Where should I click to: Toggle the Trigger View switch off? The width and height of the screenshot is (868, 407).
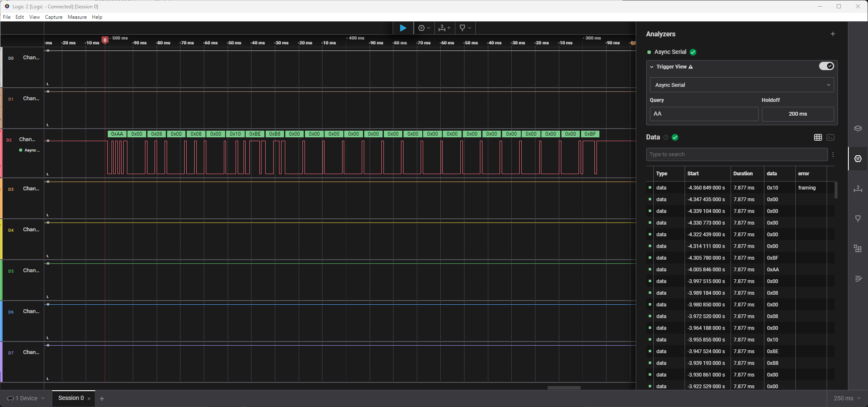click(x=826, y=66)
